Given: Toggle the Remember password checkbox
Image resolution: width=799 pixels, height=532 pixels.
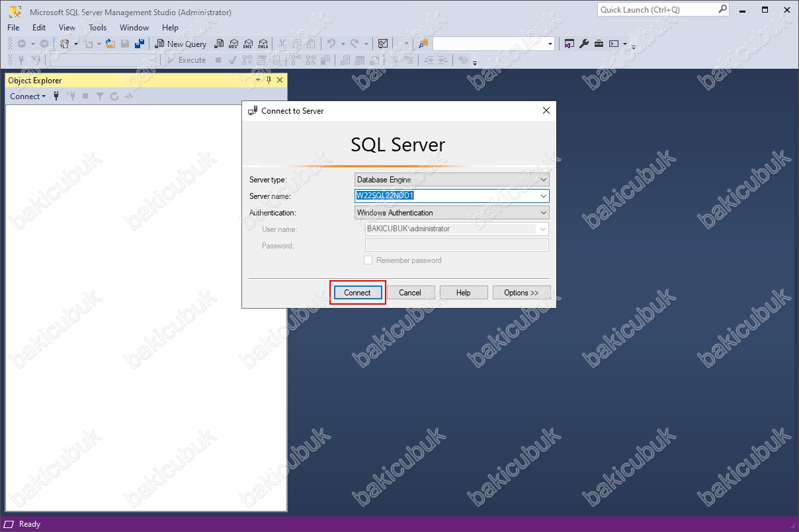Looking at the screenshot, I should 368,260.
